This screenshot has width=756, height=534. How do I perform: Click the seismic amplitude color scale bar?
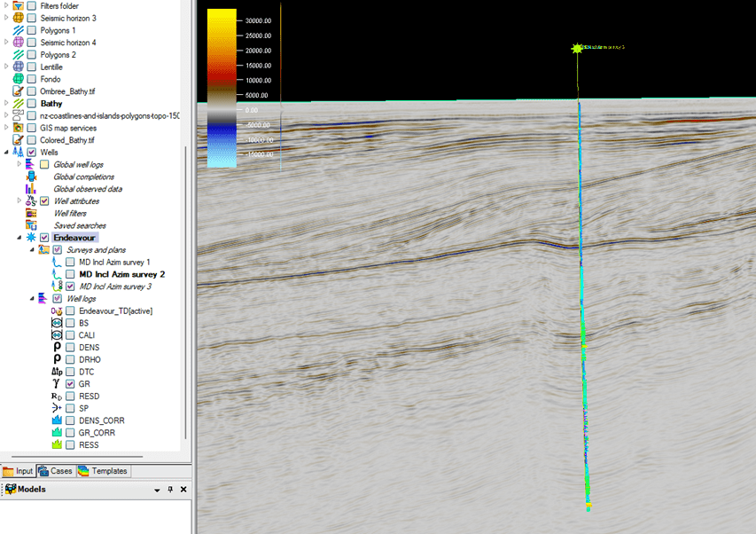(x=222, y=87)
